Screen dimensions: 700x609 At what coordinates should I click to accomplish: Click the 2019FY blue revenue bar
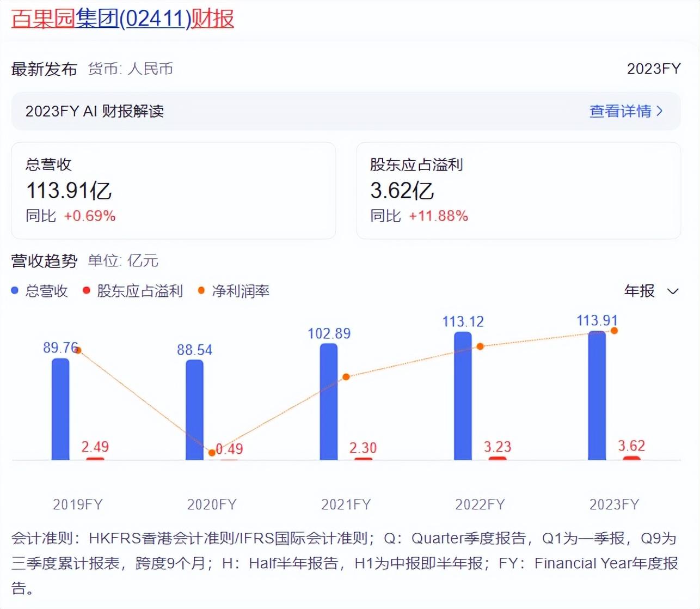click(x=60, y=409)
